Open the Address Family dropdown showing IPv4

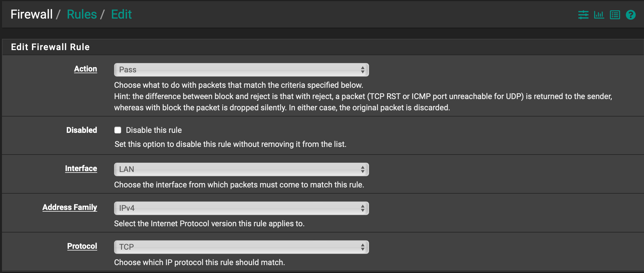tap(241, 208)
